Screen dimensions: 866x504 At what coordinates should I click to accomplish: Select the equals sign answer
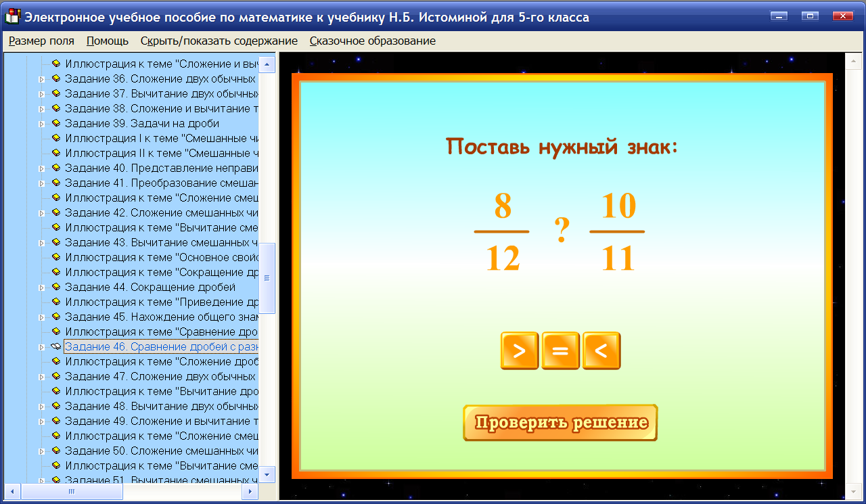560,350
